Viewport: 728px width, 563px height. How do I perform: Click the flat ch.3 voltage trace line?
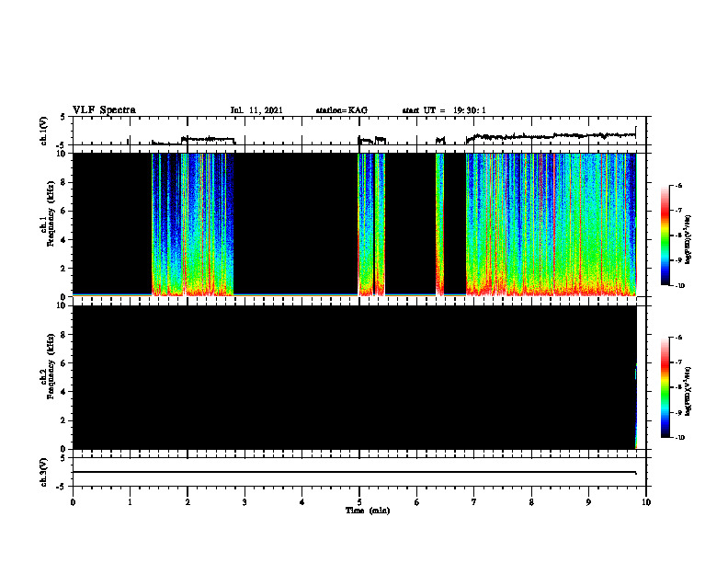(x=354, y=472)
